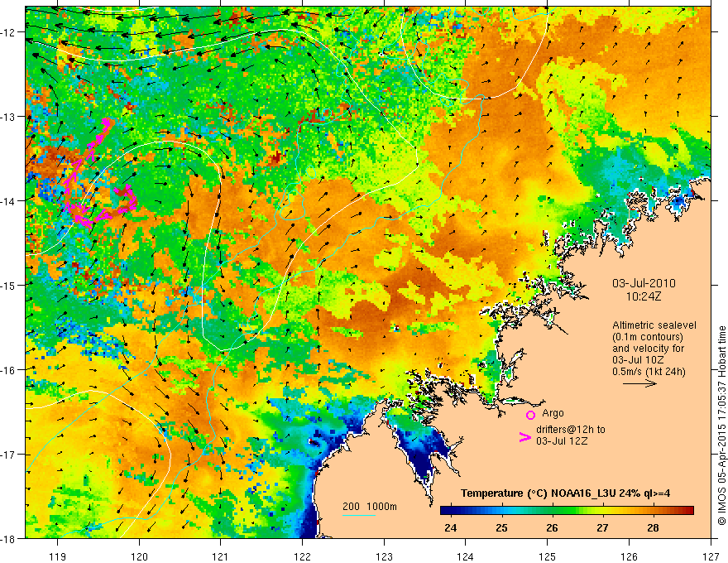Image resolution: width=728 pixels, height=563 pixels.
Task: Click the Temperature NOAA16_L3U title text
Action: tap(565, 493)
